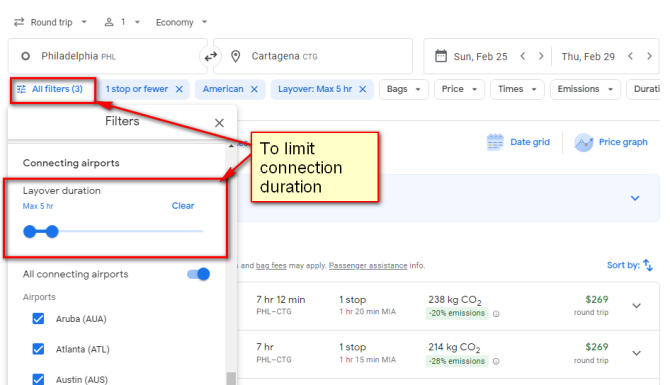
Task: Uncheck the Atlanta (ATL) airport
Action: (38, 349)
